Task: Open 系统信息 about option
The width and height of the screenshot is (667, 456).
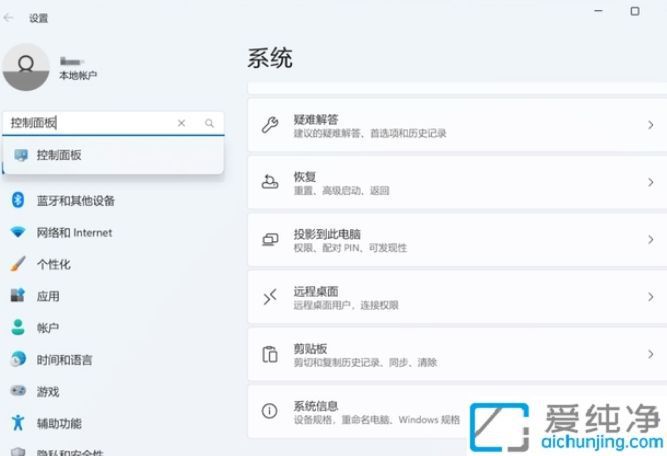Action: click(457, 411)
